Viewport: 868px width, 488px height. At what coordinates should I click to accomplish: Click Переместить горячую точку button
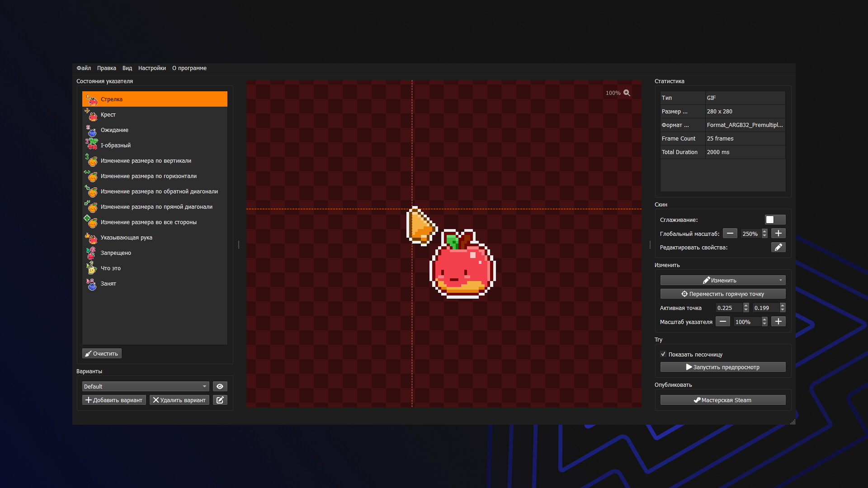[723, 294]
